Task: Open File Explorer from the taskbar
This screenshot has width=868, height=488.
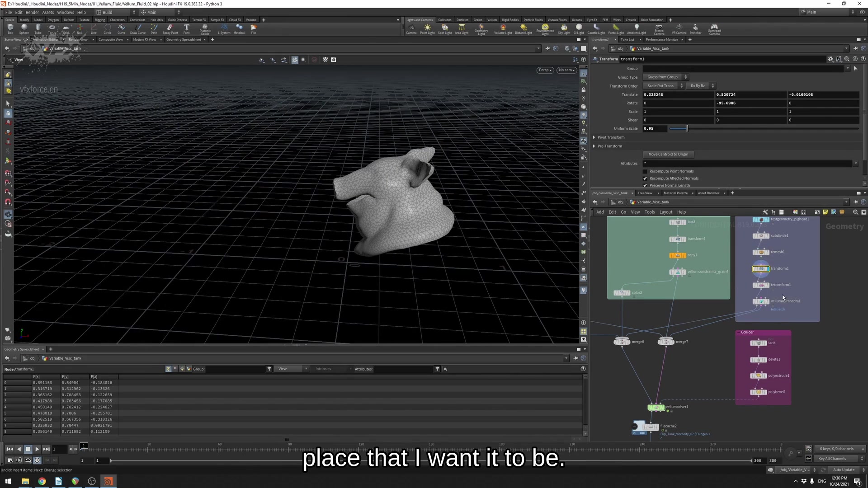Action: (25, 481)
